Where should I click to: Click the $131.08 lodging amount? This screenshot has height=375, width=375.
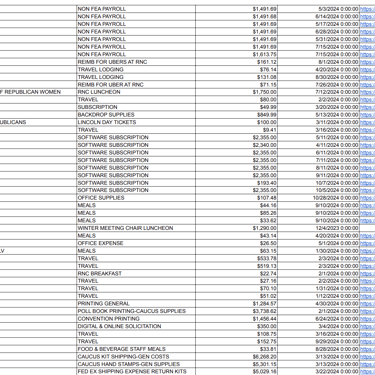pyautogui.click(x=236, y=77)
